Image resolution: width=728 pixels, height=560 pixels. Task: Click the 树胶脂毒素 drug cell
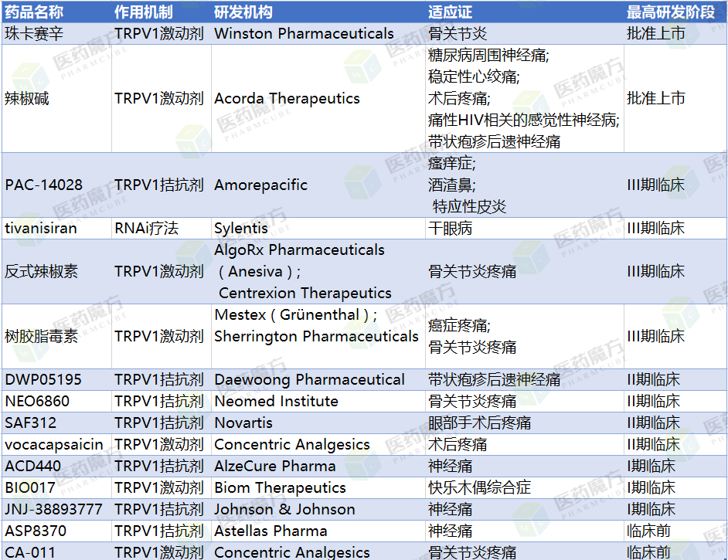(x=41, y=337)
